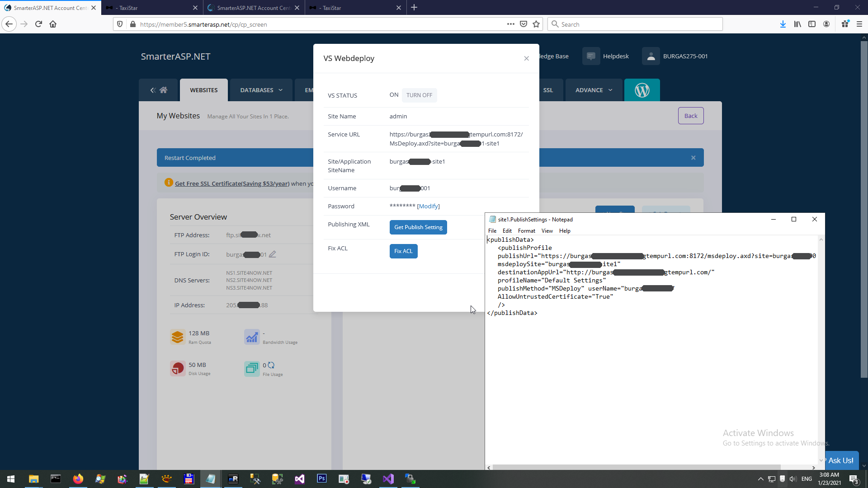Open Firefox downloads arrow icon
This screenshot has width=868, height=488.
(783, 24)
